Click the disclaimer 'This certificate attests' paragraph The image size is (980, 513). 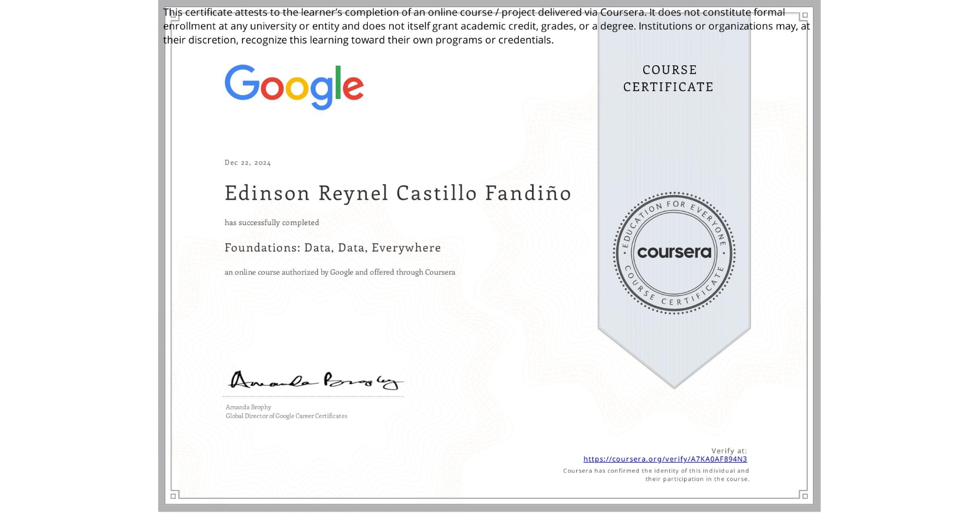coord(486,26)
